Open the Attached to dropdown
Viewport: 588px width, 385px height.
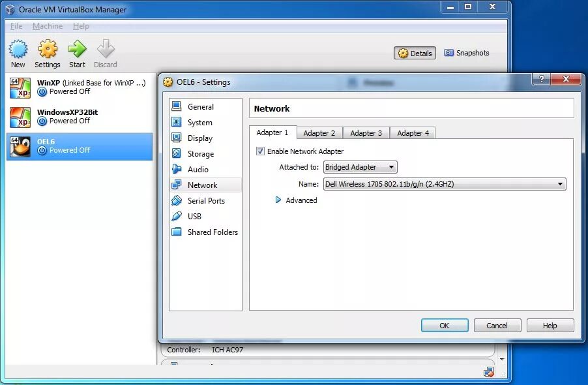[x=360, y=167]
